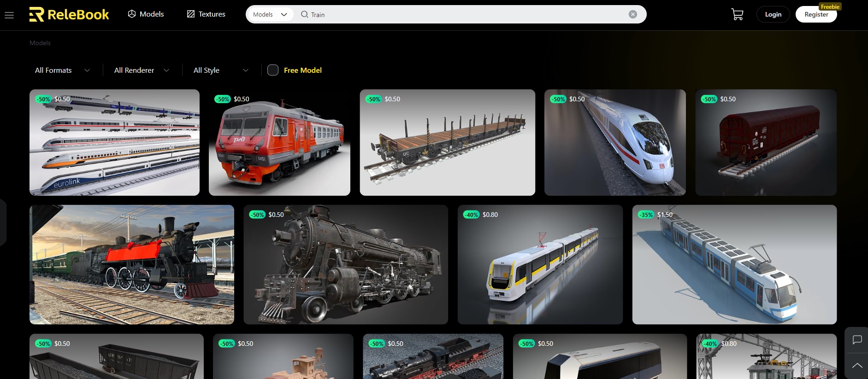Click the Freebie badge
The width and height of the screenshot is (868, 379).
830,6
